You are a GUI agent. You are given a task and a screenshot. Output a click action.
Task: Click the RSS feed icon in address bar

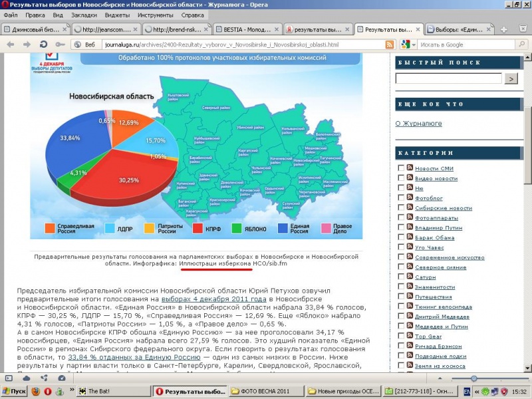(389, 45)
